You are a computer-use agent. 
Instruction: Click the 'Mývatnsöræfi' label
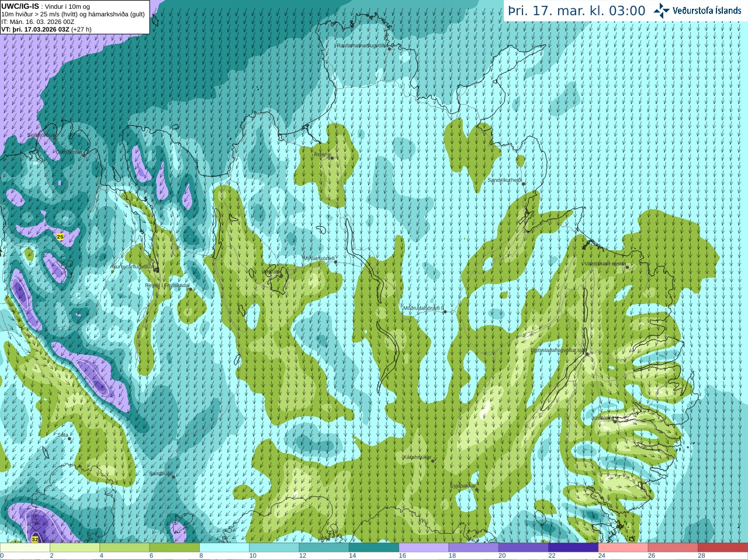pyautogui.click(x=318, y=258)
